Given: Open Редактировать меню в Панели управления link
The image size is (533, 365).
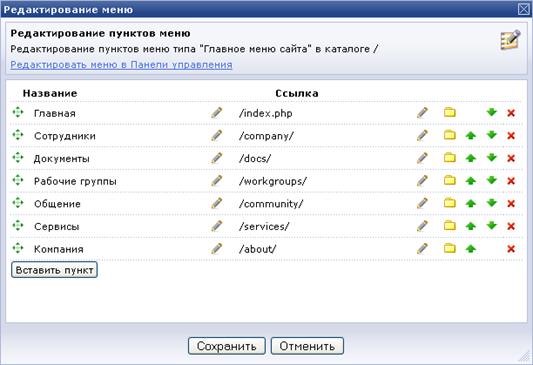Looking at the screenshot, I should click(x=121, y=65).
